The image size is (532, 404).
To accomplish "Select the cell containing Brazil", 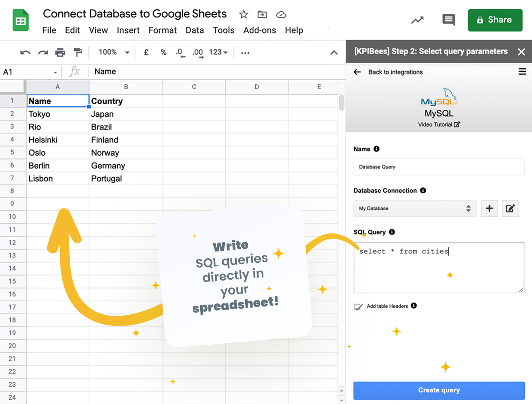I will (126, 127).
